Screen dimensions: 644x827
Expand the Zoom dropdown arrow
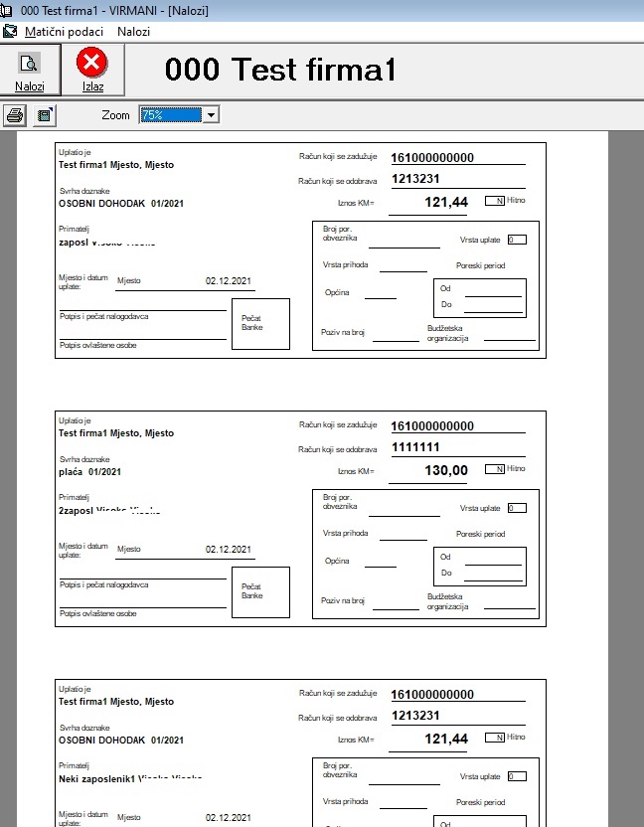pos(211,115)
